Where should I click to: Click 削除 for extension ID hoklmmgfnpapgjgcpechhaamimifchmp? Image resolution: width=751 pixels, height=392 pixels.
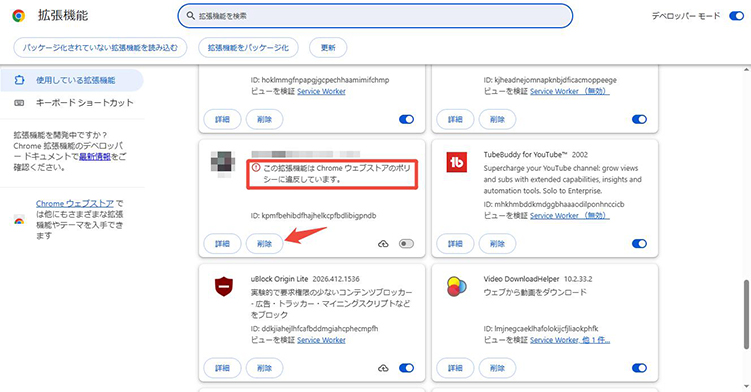pyautogui.click(x=264, y=119)
